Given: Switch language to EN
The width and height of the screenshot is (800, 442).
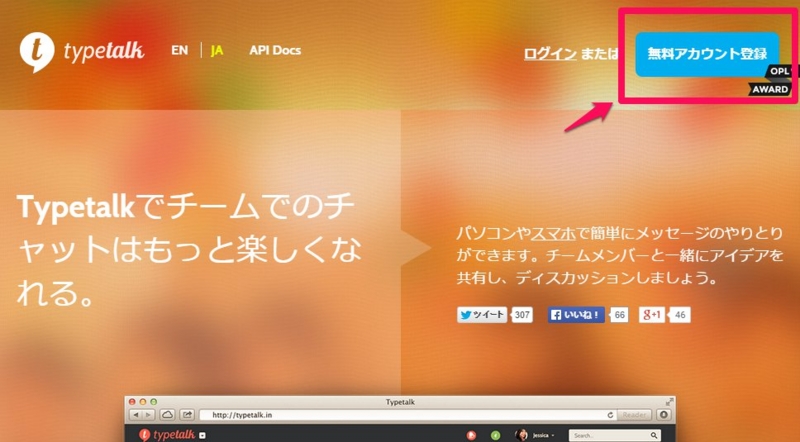Looking at the screenshot, I should coord(180,50).
